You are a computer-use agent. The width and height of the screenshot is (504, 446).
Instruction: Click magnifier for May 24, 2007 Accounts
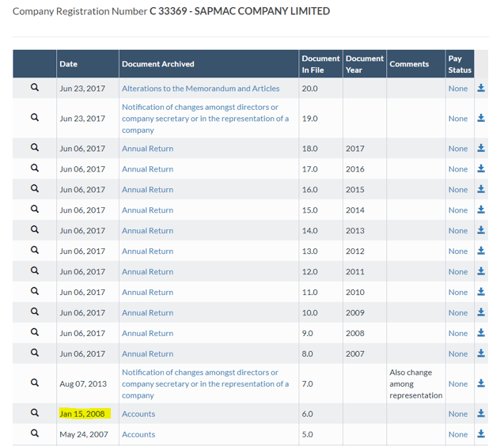(35, 434)
